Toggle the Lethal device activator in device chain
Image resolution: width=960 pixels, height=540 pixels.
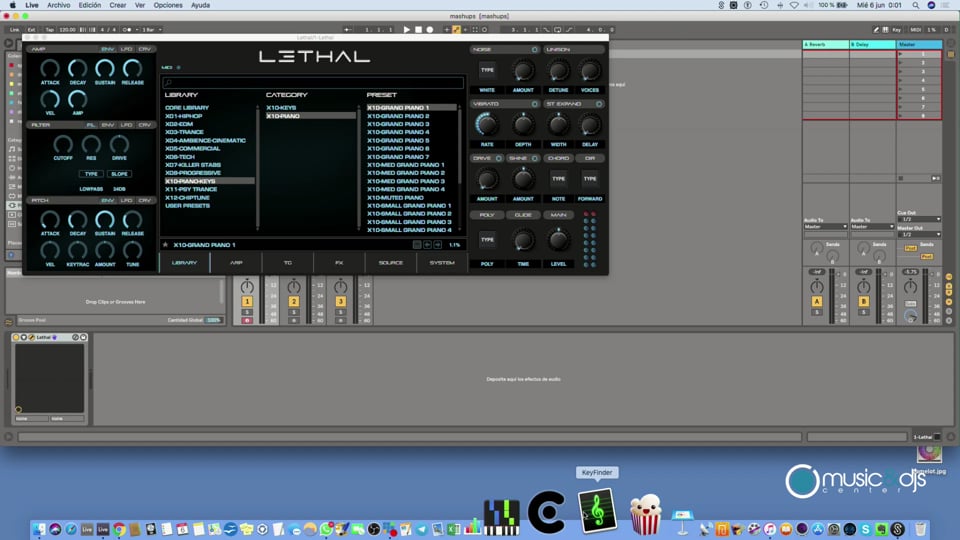click(17, 337)
